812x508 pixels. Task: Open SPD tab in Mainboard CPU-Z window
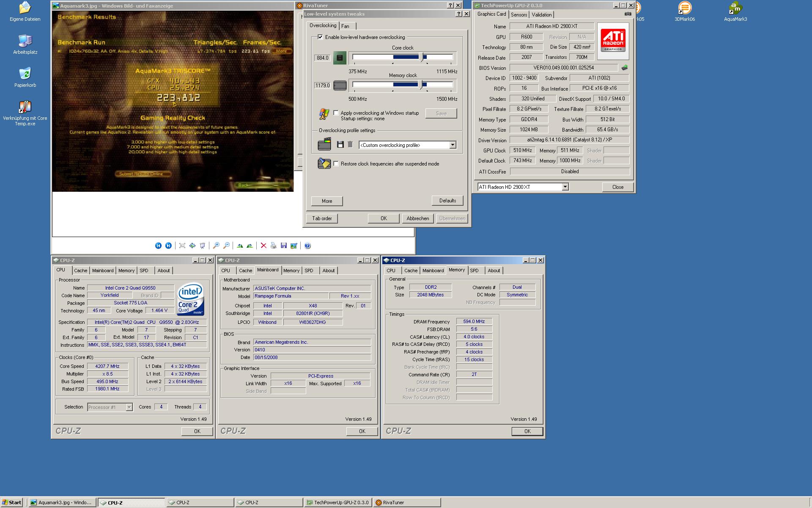[309, 271]
